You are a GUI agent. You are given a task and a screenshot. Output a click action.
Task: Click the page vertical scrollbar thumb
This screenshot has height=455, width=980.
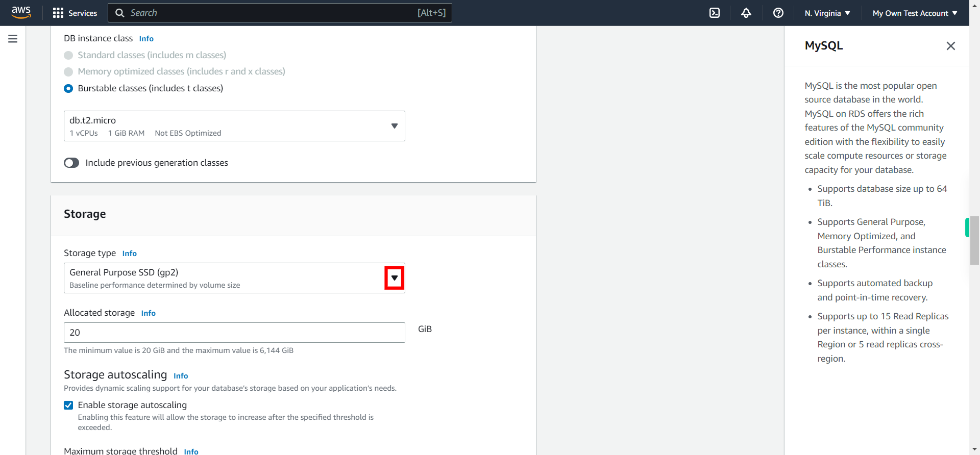coord(974,240)
